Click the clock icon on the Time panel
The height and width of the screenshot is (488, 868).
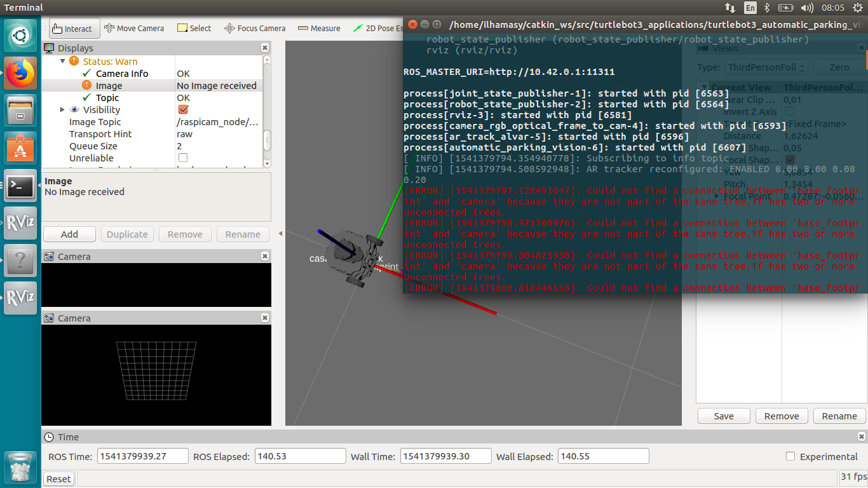tap(48, 437)
